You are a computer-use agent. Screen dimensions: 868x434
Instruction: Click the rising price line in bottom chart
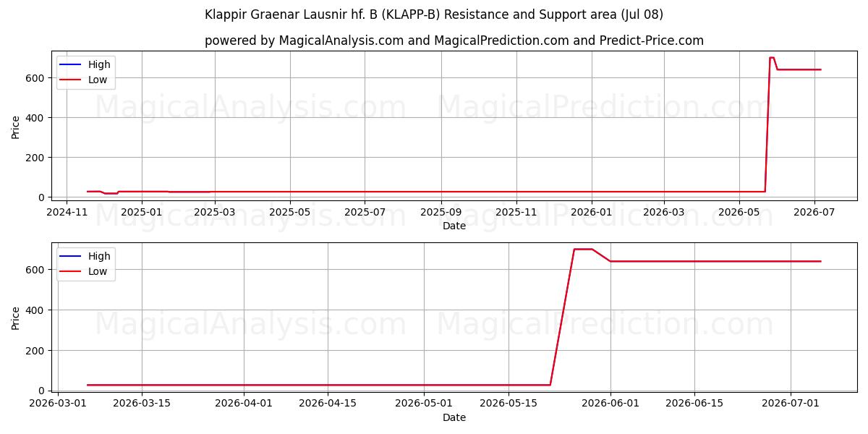tap(562, 317)
